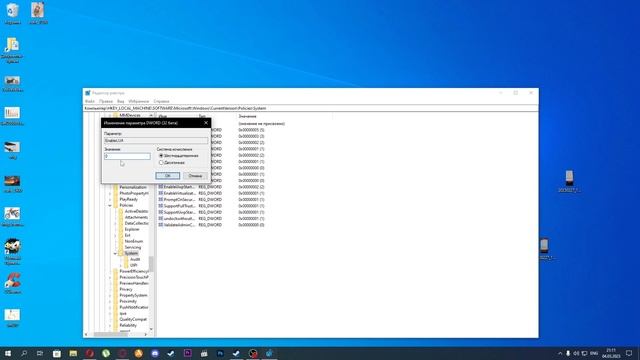Click the Значение value input field
Image resolution: width=640 pixels, height=360 pixels.
[x=127, y=156]
